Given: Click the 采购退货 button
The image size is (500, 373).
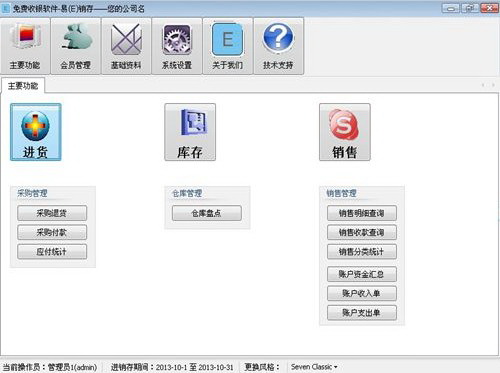Looking at the screenshot, I should point(52,213).
